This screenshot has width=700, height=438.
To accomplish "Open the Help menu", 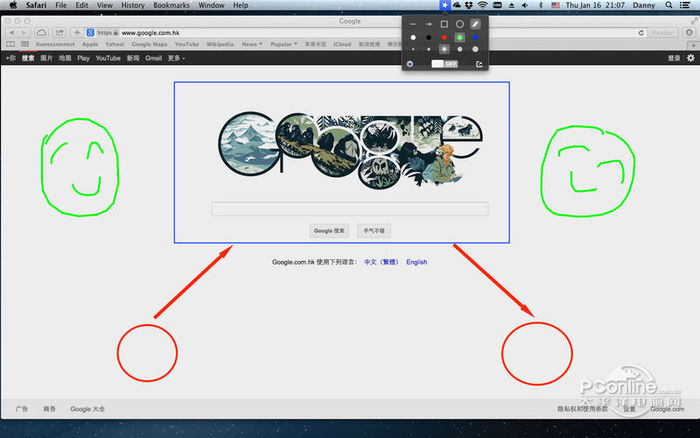I will click(241, 5).
